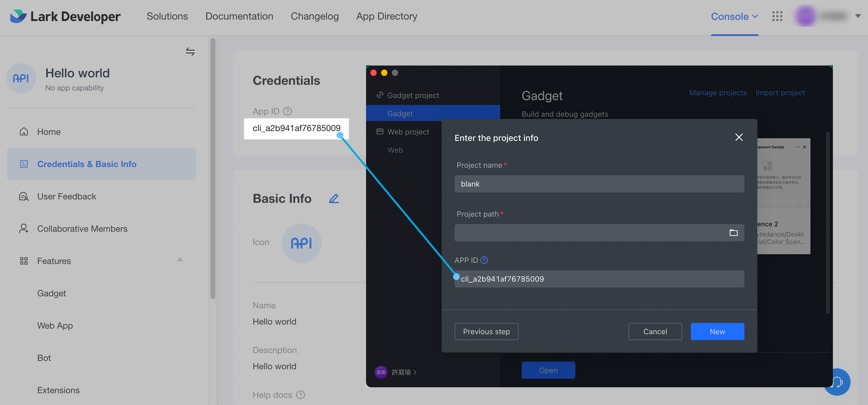
Task: Click the folder browse icon in Project path
Action: [733, 233]
